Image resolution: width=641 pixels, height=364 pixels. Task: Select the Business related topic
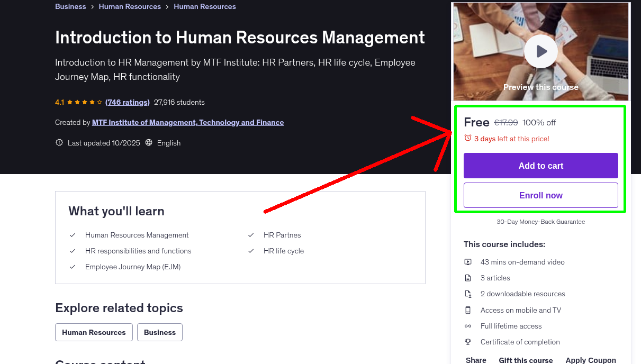(159, 332)
